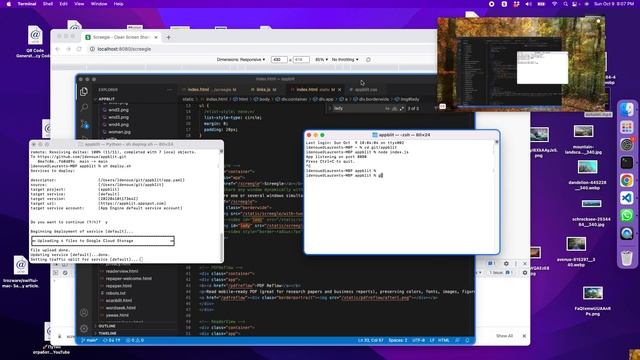Toggle Match Case in VS Code find widget
Screen dimensions: 640x360
(387, 109)
